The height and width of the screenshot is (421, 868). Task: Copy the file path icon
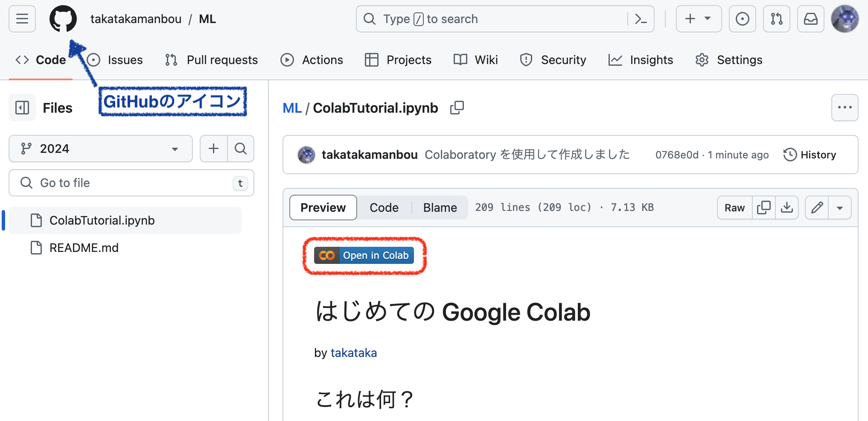[x=457, y=108]
